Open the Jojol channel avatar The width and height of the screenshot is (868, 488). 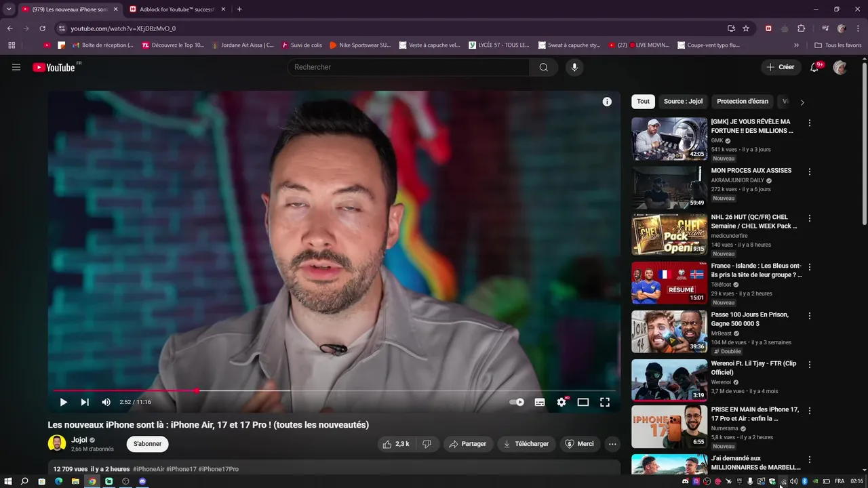pyautogui.click(x=57, y=444)
